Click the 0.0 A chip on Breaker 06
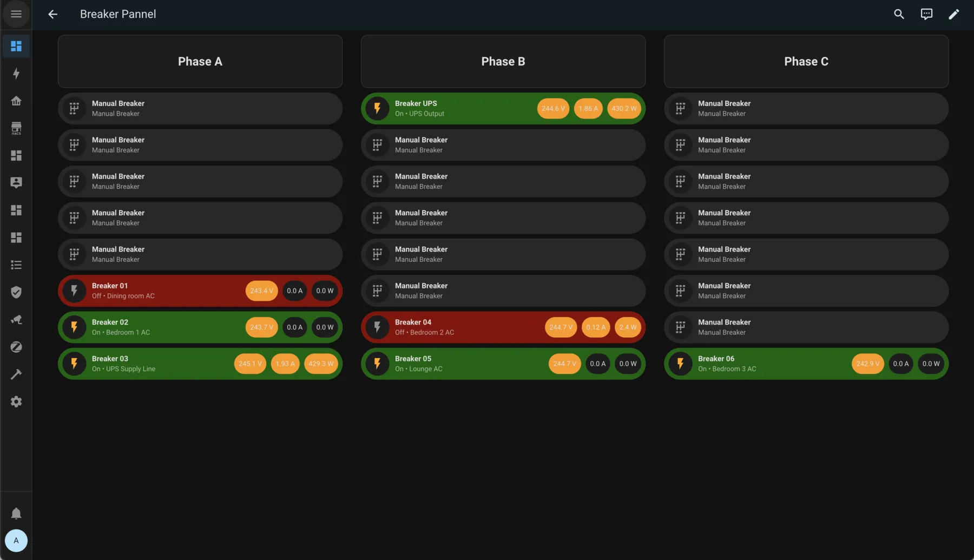The width and height of the screenshot is (974, 560). [x=900, y=364]
